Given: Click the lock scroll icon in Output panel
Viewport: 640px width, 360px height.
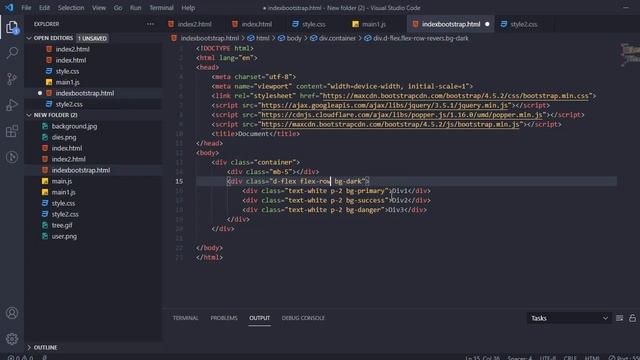Looking at the screenshot, I should point(632,318).
